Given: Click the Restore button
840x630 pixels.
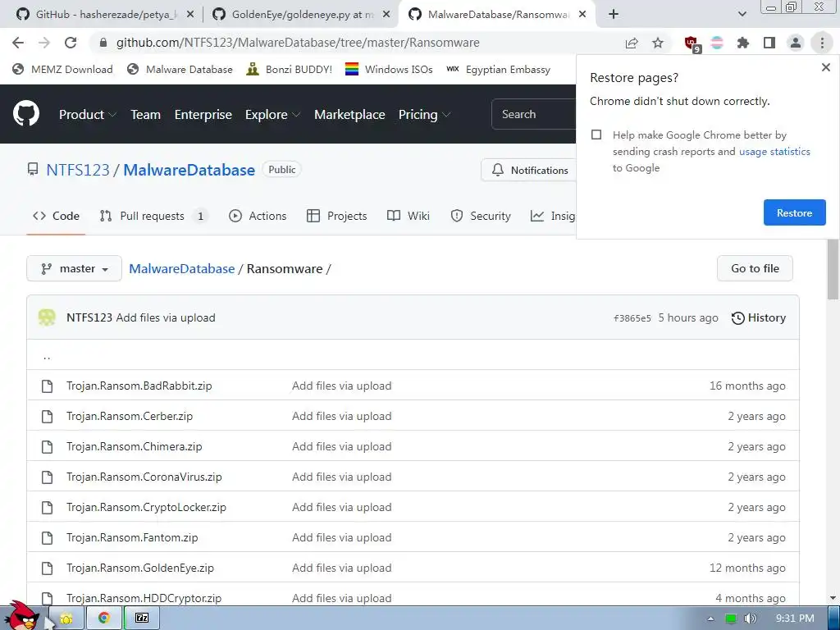Looking at the screenshot, I should [794, 212].
